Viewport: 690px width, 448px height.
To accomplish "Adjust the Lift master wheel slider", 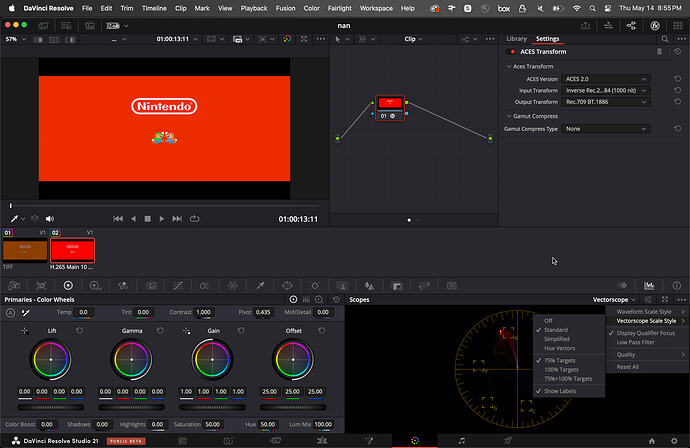I will (51, 408).
